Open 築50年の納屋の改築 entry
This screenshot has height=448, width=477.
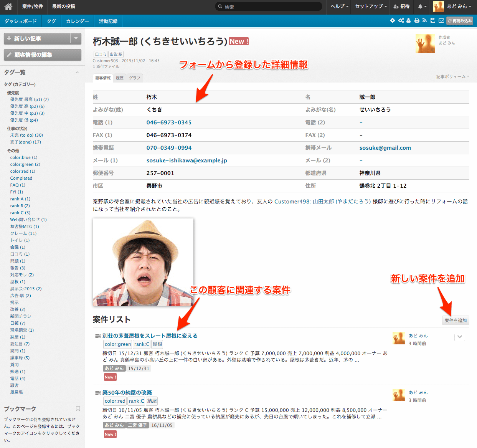pos(127,393)
